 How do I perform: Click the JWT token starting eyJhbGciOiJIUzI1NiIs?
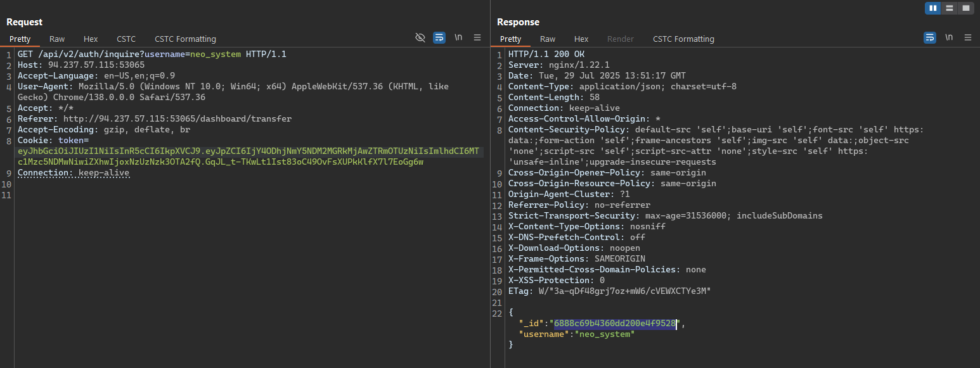pyautogui.click(x=248, y=156)
